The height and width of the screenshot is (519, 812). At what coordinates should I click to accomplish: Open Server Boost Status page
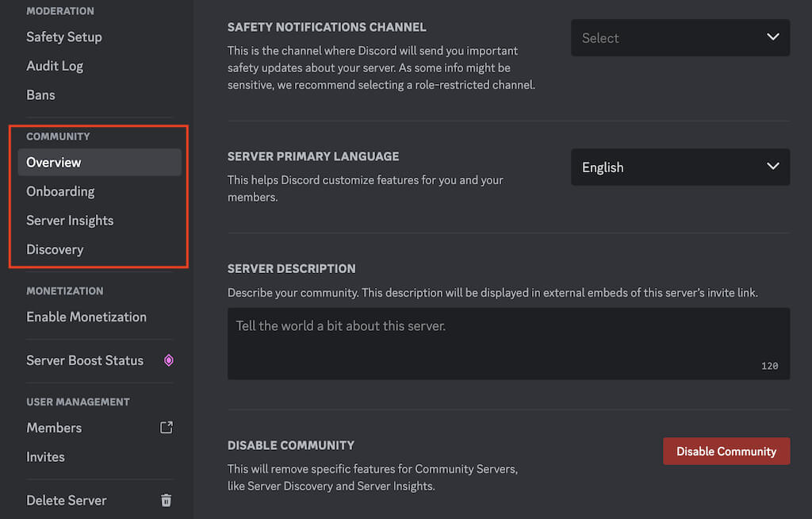[x=85, y=360]
